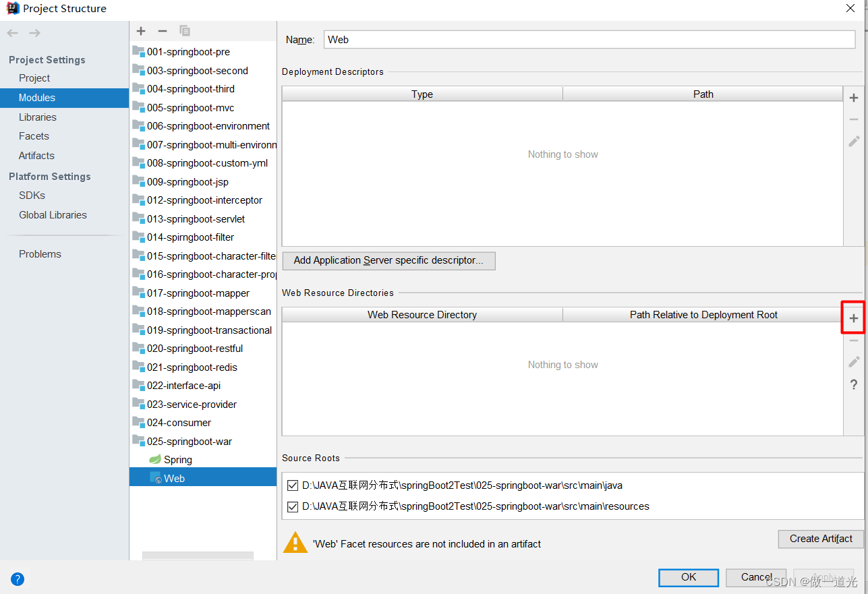The image size is (868, 594).
Task: Click the help icon in the bottom-left corner
Action: pos(17,578)
